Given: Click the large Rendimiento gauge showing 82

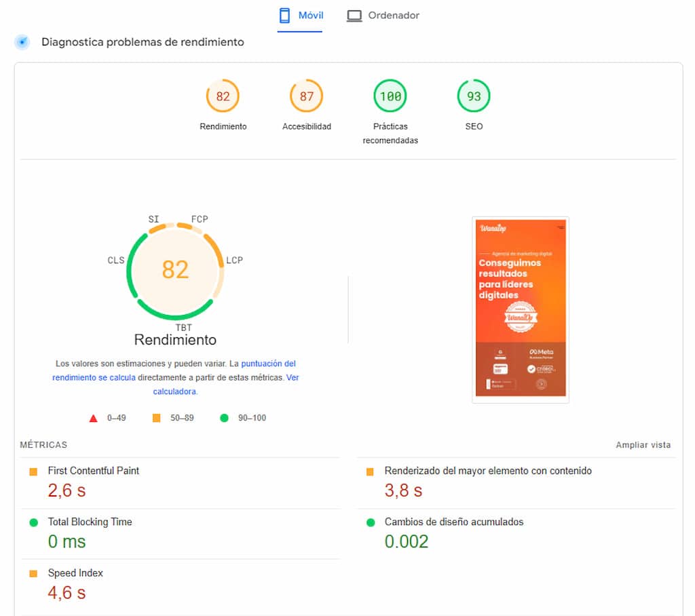Looking at the screenshot, I should (175, 270).
